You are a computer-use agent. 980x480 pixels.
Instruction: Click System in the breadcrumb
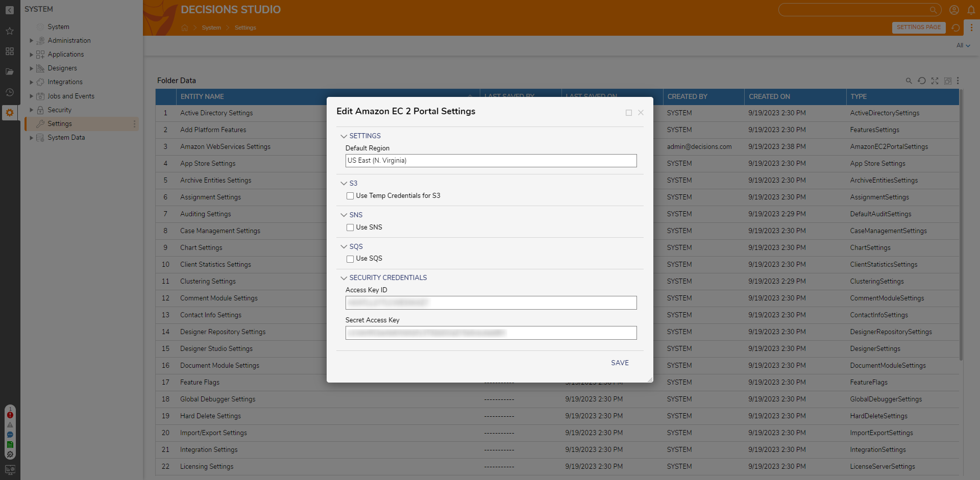pos(211,28)
